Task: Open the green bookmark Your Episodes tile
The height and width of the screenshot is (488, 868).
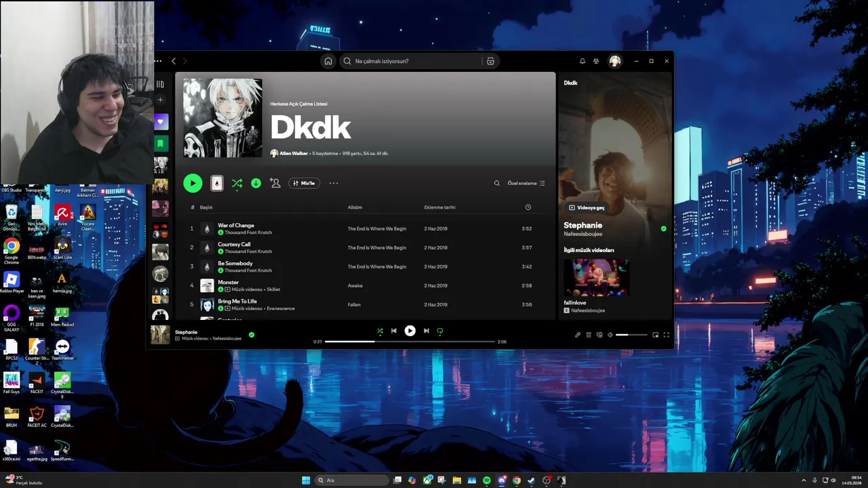Action: (x=160, y=143)
